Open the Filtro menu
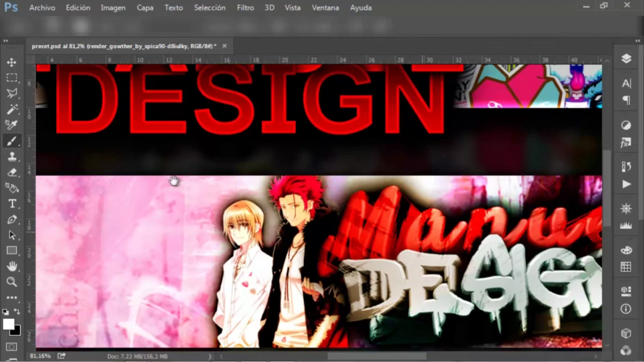Image resolution: width=644 pixels, height=362 pixels. click(x=246, y=8)
